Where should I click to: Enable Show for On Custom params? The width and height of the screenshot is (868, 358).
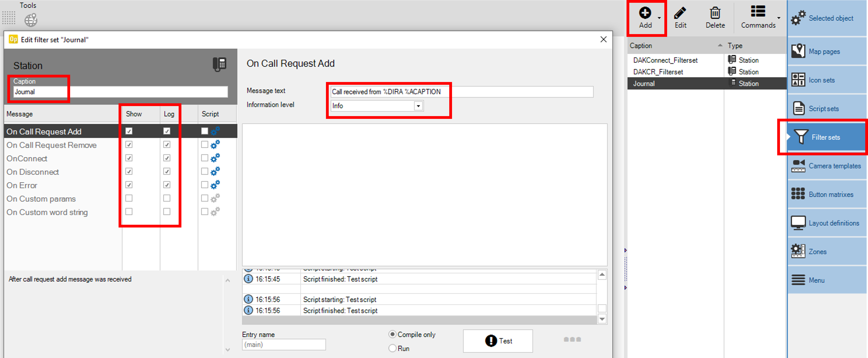point(129,198)
